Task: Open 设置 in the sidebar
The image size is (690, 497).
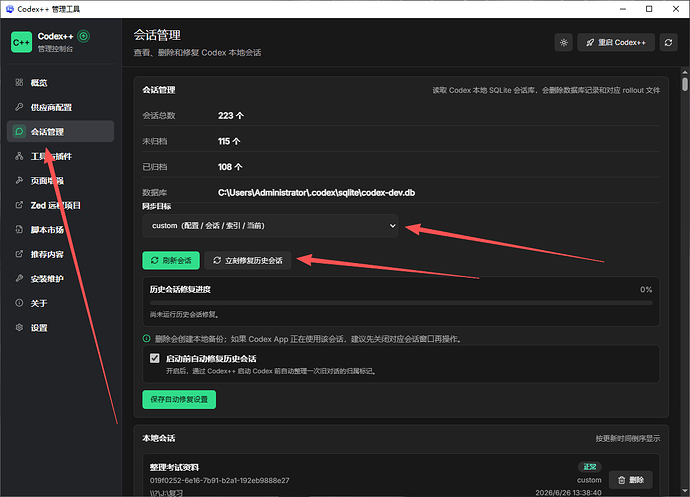Action: click(x=60, y=328)
